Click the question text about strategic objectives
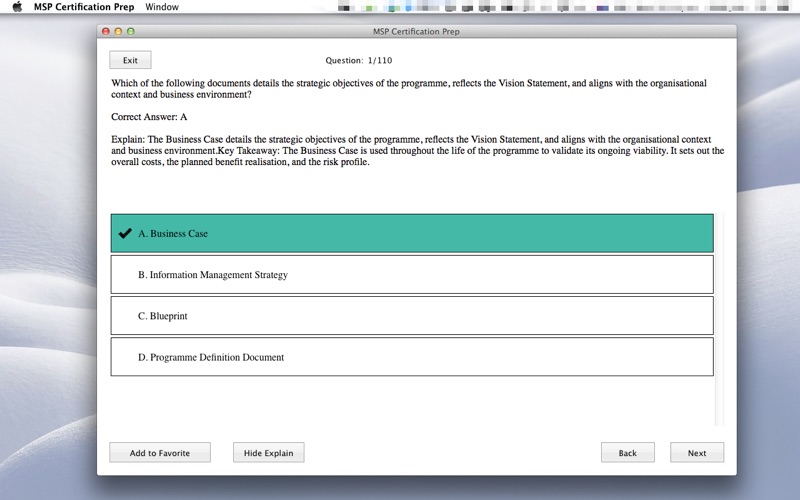The height and width of the screenshot is (500, 800). 409,89
